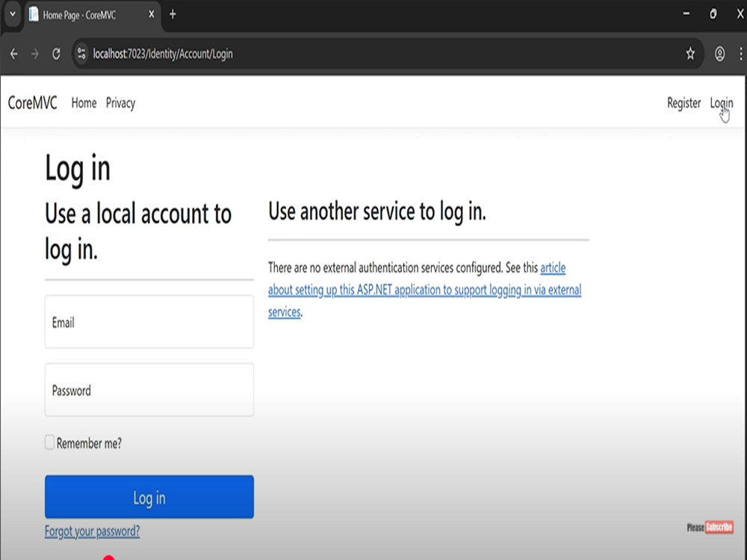The height and width of the screenshot is (560, 747).
Task: Focus the Email input field
Action: click(x=149, y=322)
